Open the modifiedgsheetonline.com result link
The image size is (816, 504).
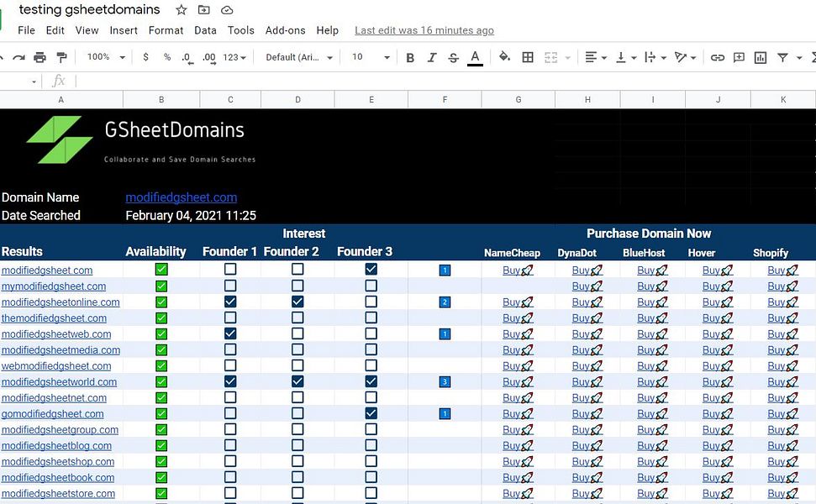point(61,302)
